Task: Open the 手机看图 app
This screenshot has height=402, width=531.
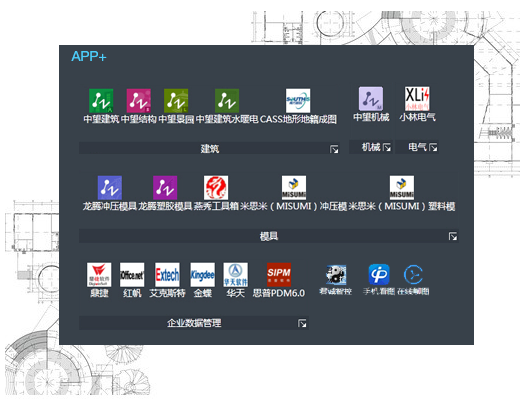Action: [379, 274]
